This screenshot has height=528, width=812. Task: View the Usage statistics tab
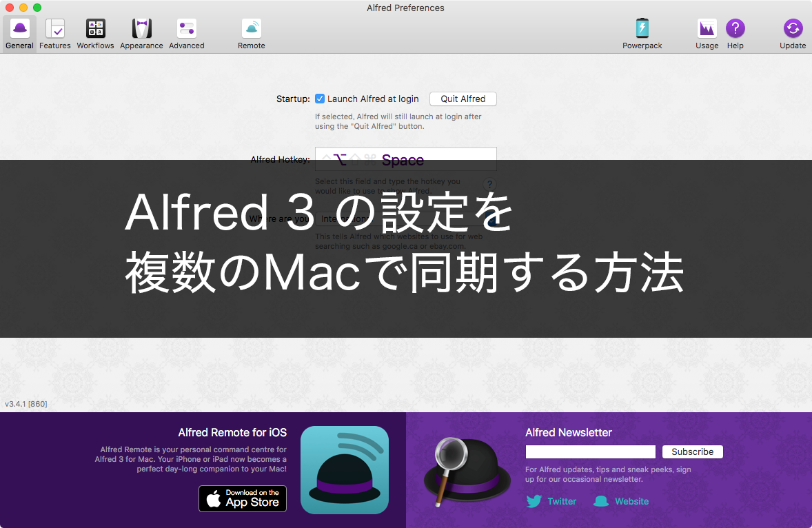[707, 34]
